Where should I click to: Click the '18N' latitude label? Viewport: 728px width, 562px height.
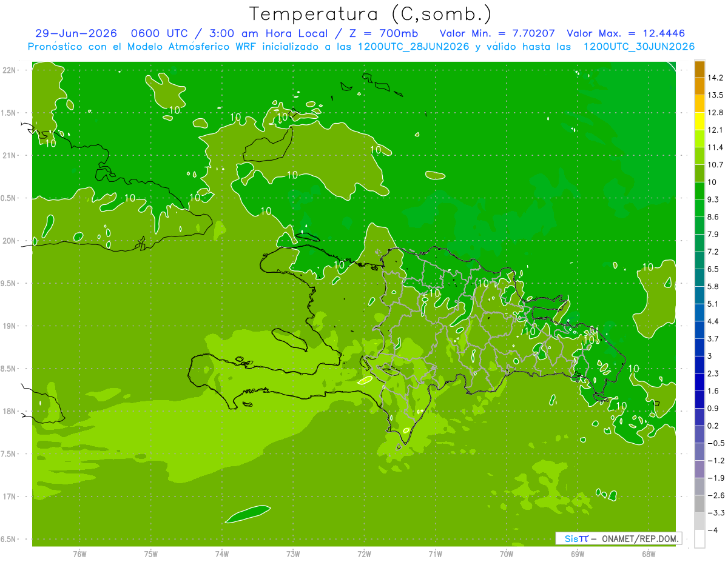tap(9, 412)
